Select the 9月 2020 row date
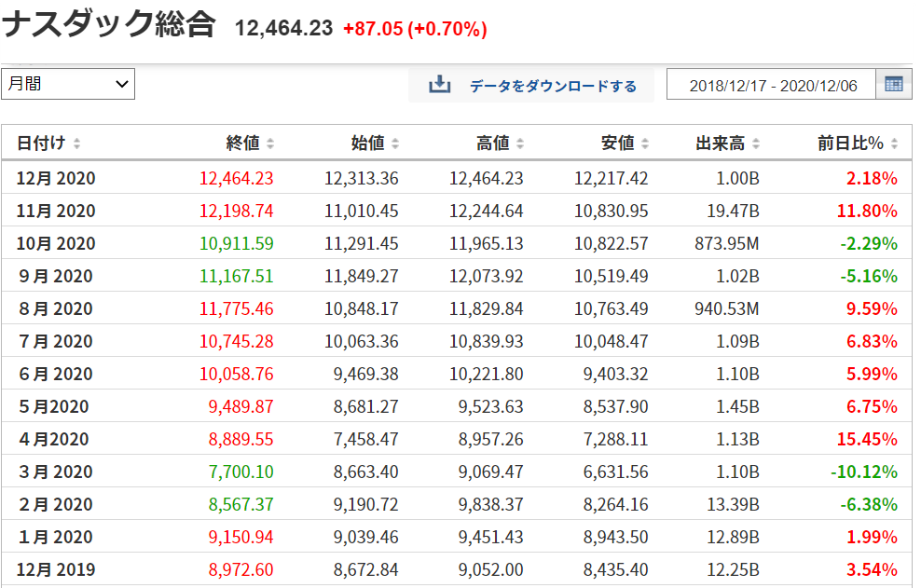Image resolution: width=921 pixels, height=588 pixels. (56, 276)
